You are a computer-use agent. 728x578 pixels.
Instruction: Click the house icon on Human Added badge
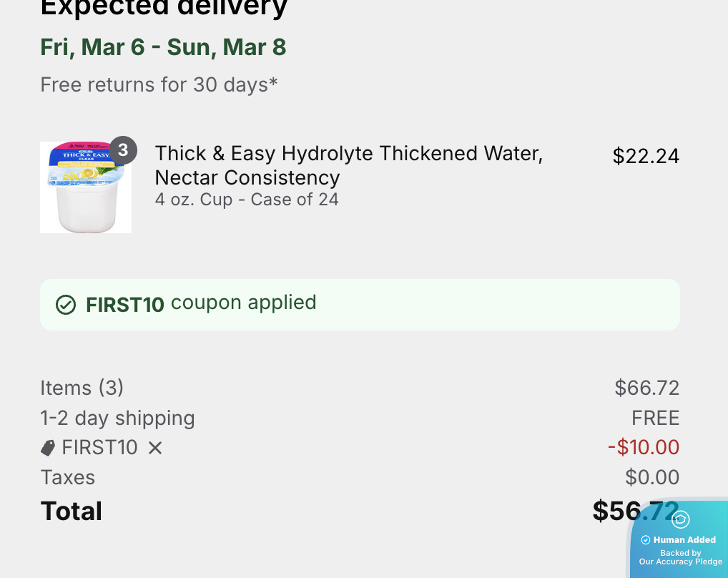click(681, 520)
